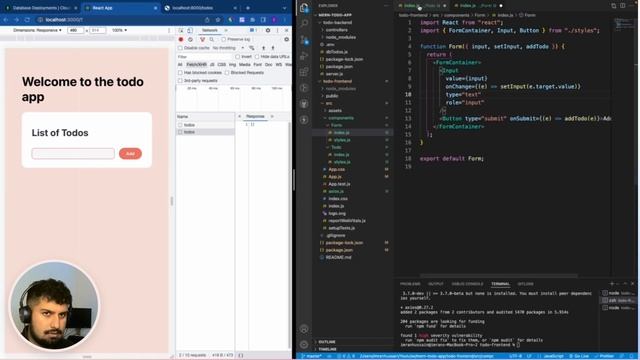Select the Response tab in request details

tap(255, 116)
